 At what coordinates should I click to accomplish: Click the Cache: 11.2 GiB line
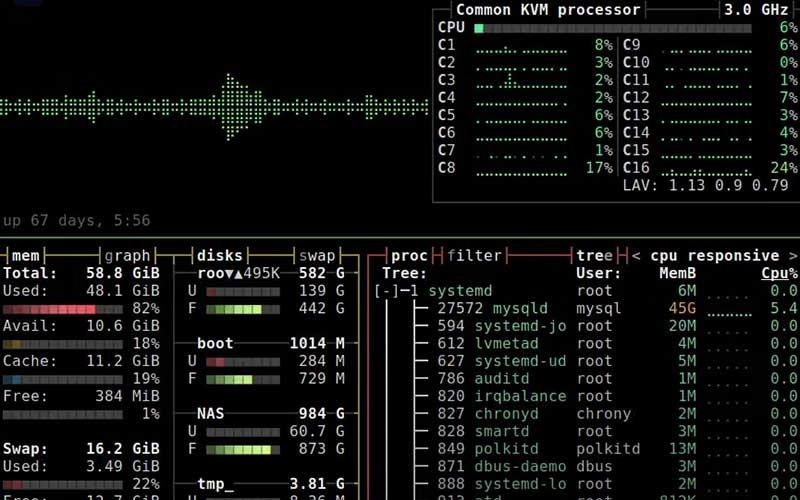[x=81, y=361]
